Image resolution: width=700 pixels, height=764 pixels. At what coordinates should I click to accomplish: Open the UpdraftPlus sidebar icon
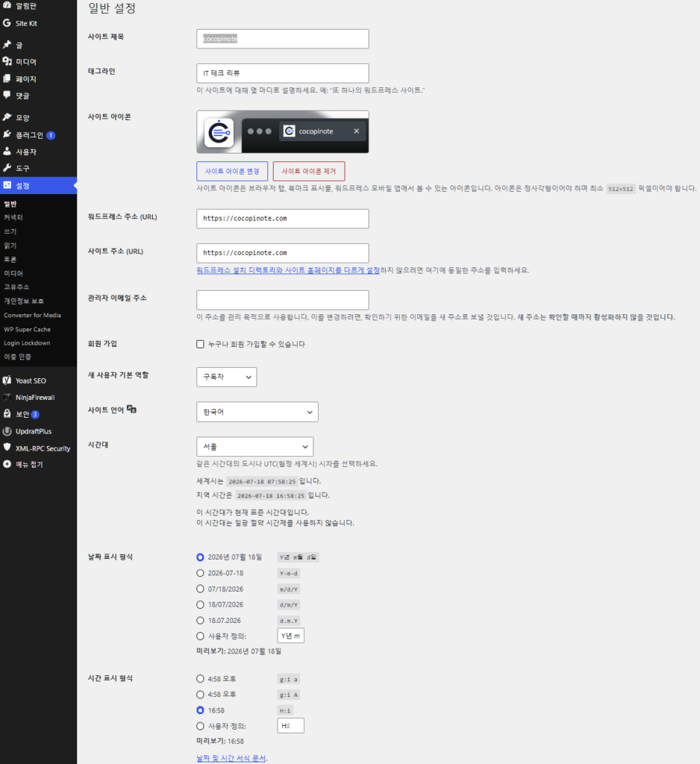tap(7, 431)
